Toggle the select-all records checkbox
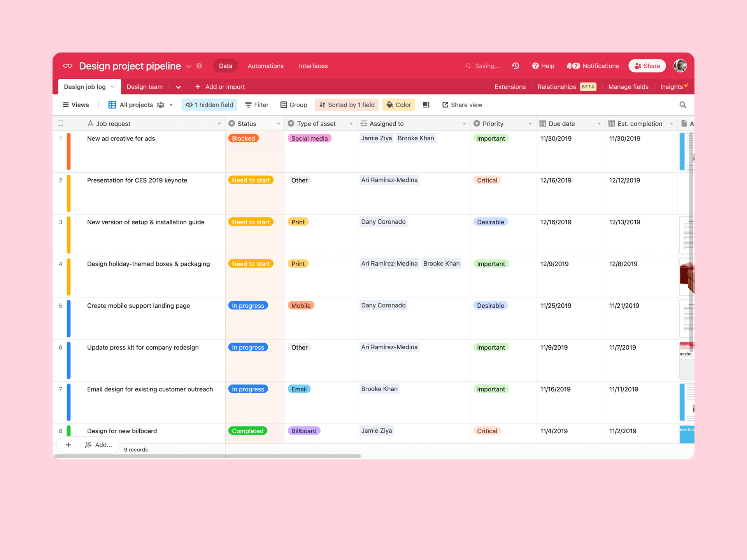 coord(60,123)
